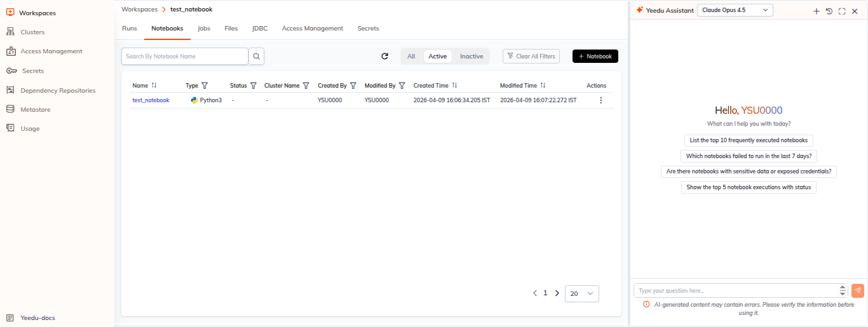Create a new Notebook
868x327 pixels.
click(595, 57)
